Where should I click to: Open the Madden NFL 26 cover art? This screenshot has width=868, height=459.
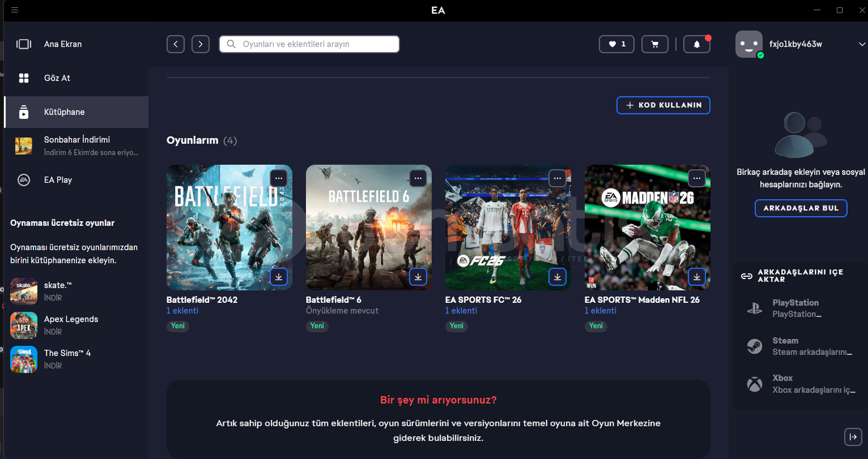pyautogui.click(x=648, y=228)
